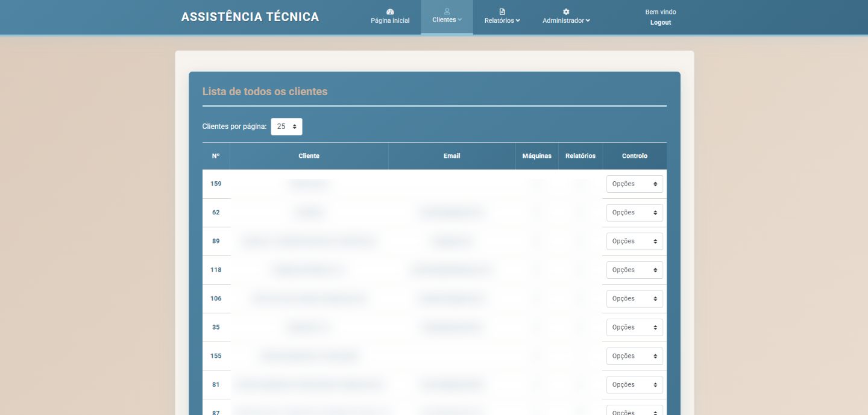868x415 pixels.
Task: Click client number 155 cell
Action: [216, 356]
